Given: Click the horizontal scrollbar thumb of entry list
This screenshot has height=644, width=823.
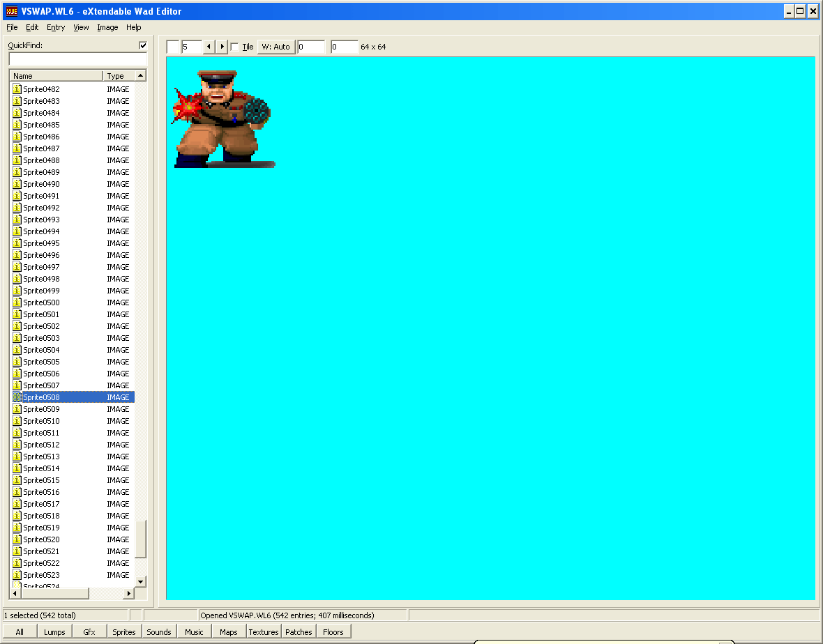Looking at the screenshot, I should pos(54,593).
